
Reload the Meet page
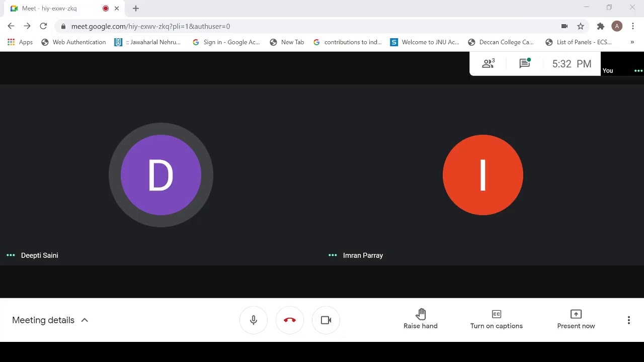pyautogui.click(x=43, y=26)
